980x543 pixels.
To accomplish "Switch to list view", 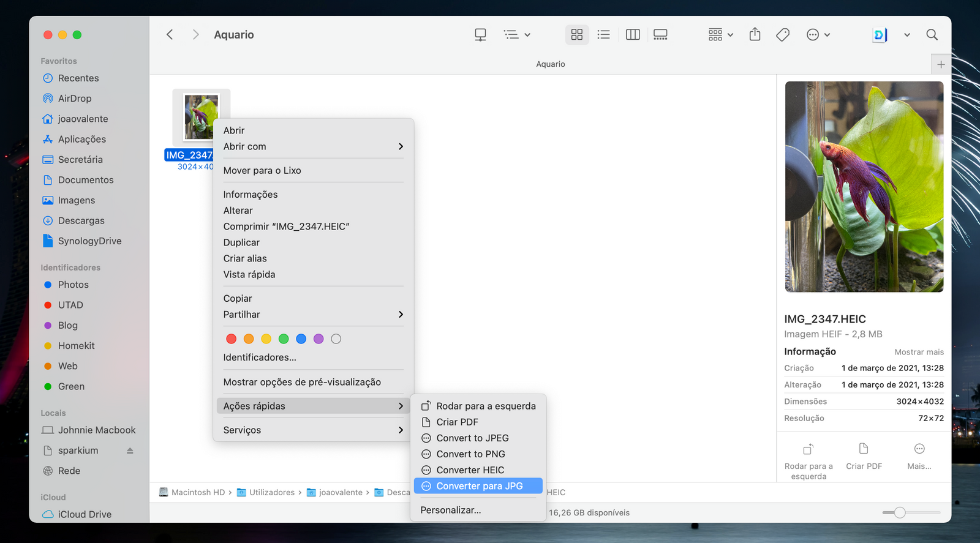I will [x=603, y=35].
